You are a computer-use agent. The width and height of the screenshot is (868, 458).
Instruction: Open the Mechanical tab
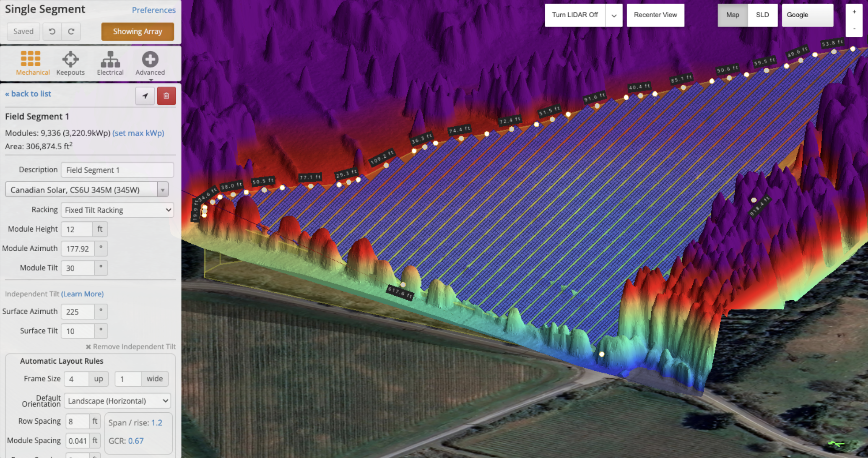point(33,63)
